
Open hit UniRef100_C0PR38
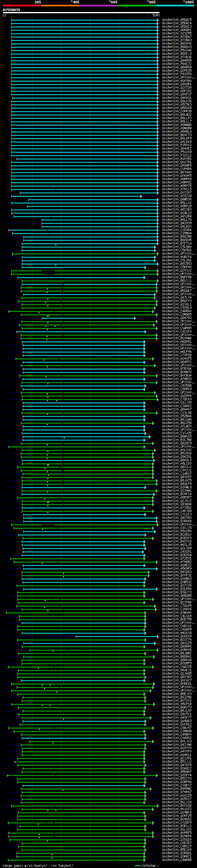[177, 111]
